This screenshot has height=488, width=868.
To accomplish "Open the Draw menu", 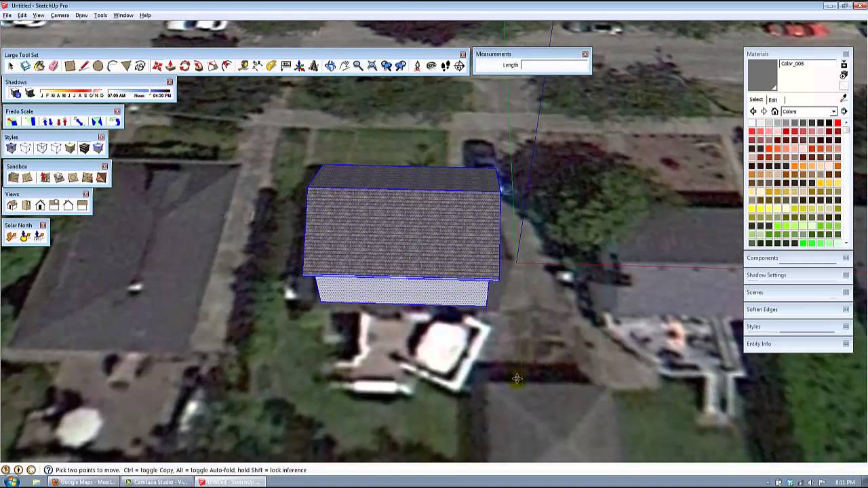I will (x=81, y=15).
